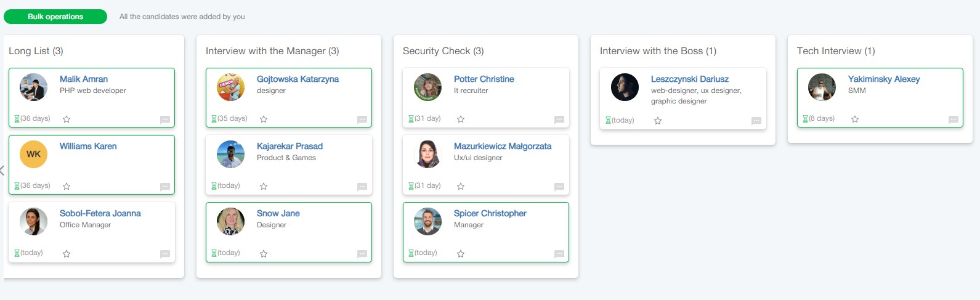Click the Long List (3) column header

[36, 51]
